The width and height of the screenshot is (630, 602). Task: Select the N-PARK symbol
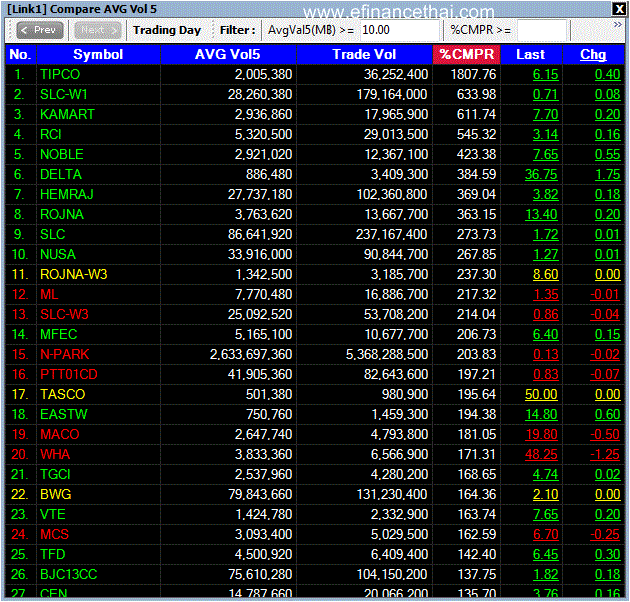pos(65,354)
